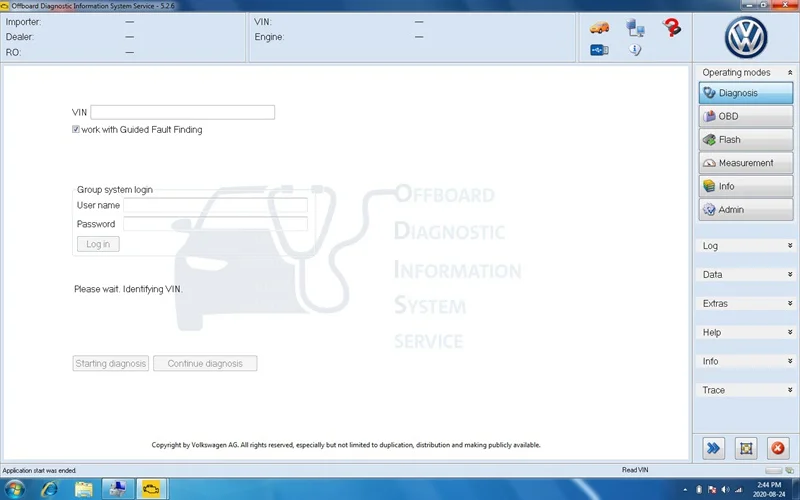Click the orange vehicle status icon
The width and height of the screenshot is (800, 500).
tap(599, 27)
